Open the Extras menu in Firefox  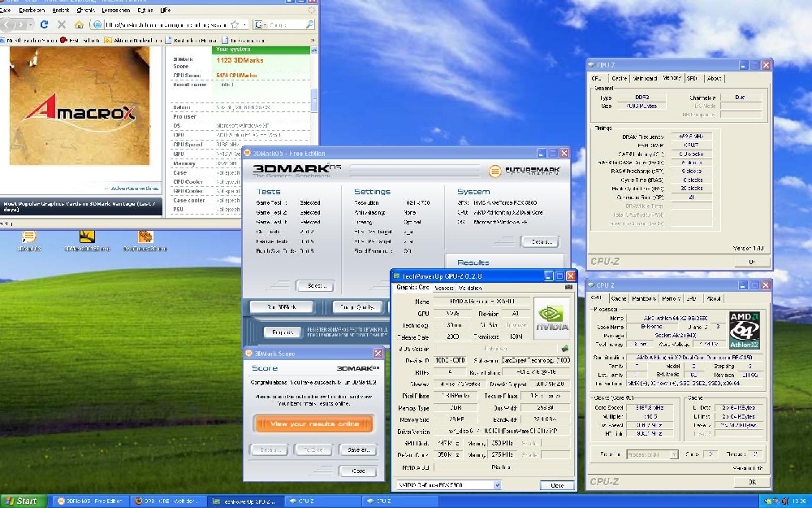145,10
